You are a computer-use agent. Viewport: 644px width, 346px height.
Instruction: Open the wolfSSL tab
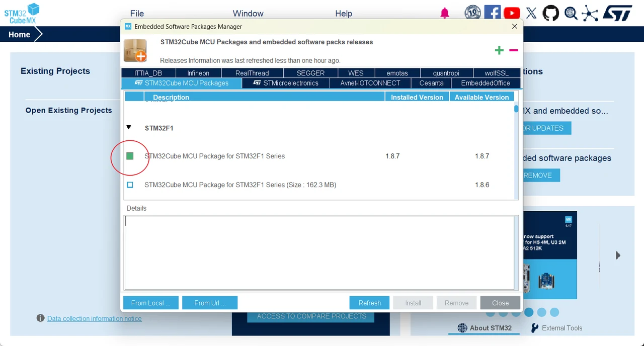[497, 73]
